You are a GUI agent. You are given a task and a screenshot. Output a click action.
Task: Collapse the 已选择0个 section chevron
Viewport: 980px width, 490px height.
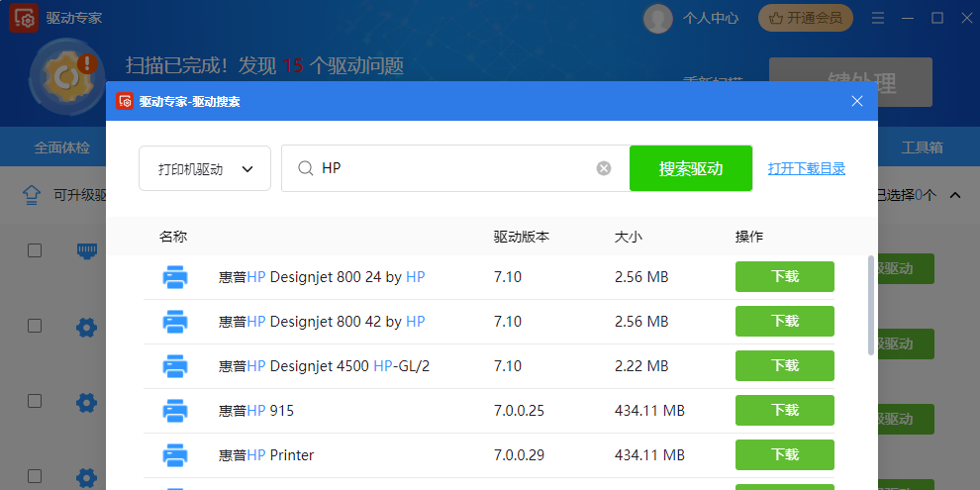click(x=955, y=196)
